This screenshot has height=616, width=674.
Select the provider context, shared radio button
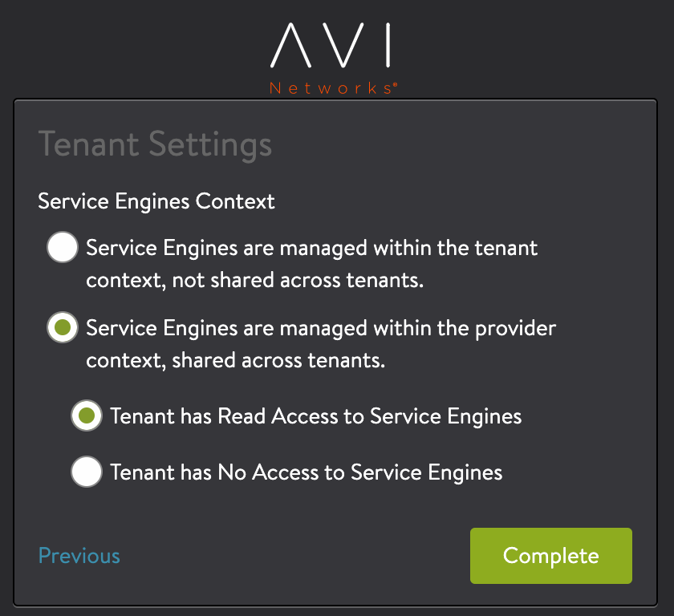point(62,328)
